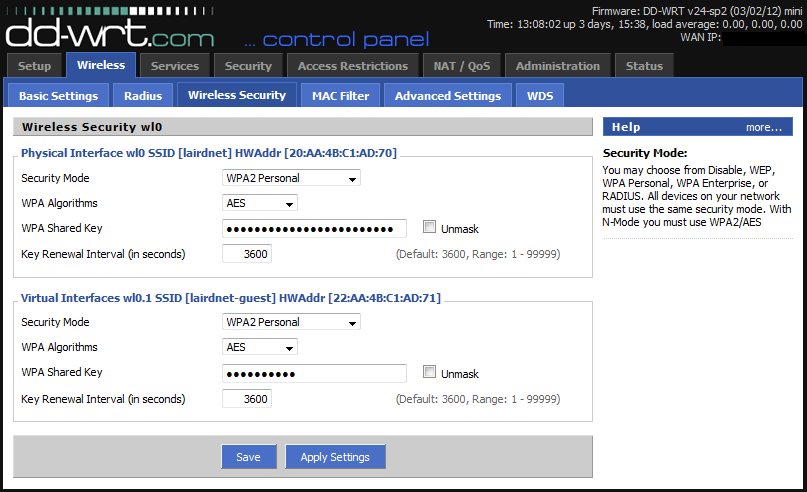Viewport: 807px width, 492px height.
Task: Open the Advanced Settings sub-tab
Action: (447, 96)
